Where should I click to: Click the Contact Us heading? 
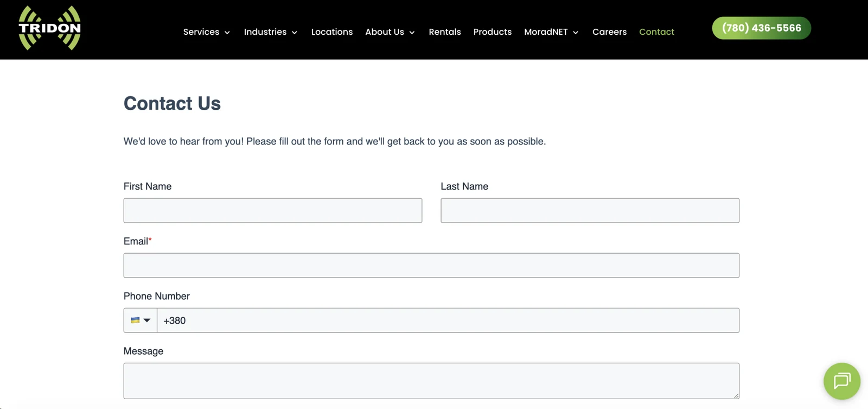(x=172, y=103)
